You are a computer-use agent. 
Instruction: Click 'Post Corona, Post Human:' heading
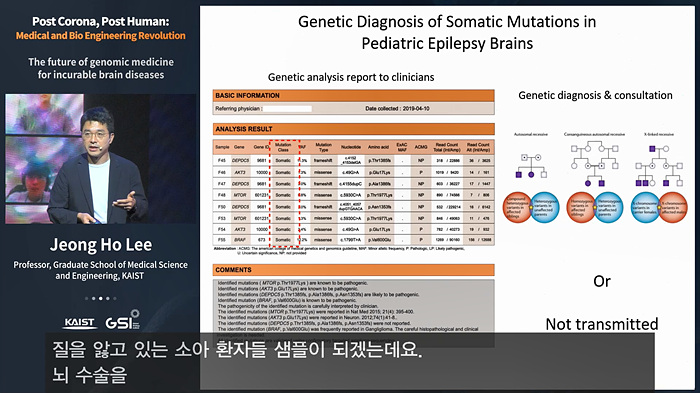(101, 21)
